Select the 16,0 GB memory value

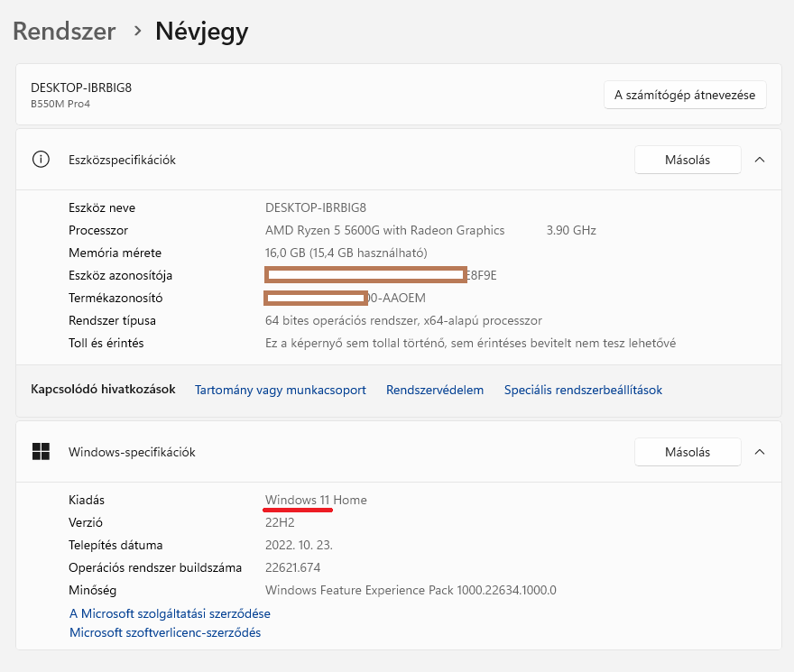(346, 253)
